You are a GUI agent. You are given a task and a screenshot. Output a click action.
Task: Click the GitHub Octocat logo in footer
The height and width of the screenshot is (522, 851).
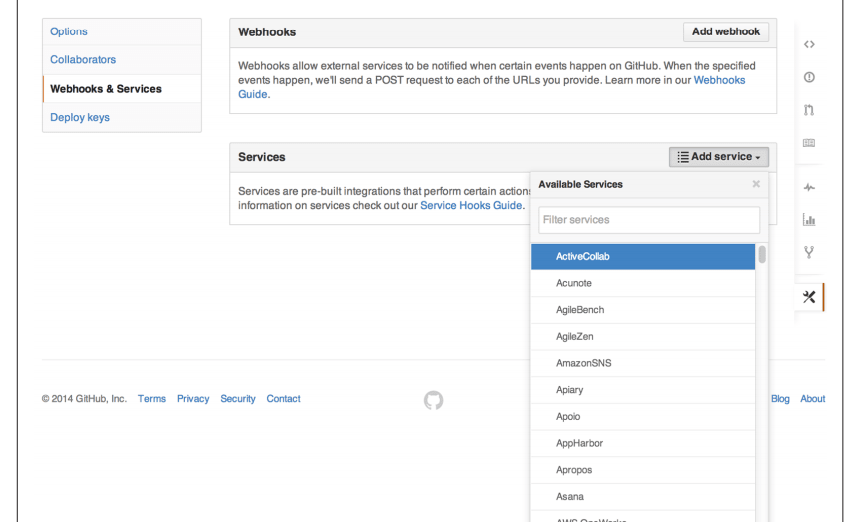433,400
